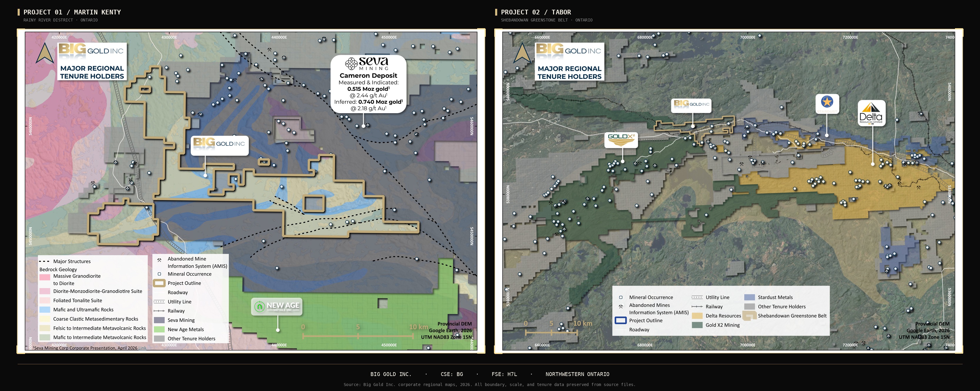The width and height of the screenshot is (980, 391).
Task: Click 'FSE: H7L' ticker in footer
Action: 505,374
